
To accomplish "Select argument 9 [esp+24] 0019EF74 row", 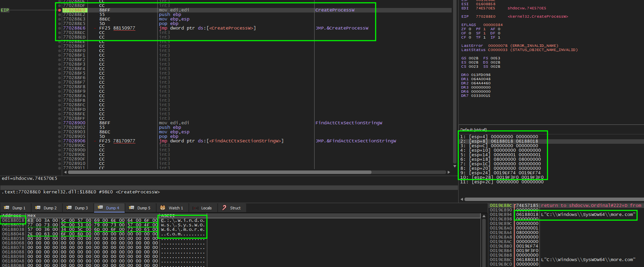I will point(552,173).
